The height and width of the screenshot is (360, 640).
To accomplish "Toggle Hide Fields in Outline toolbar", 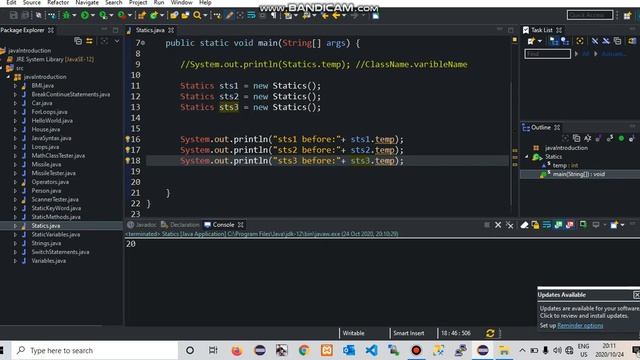I will [598, 138].
